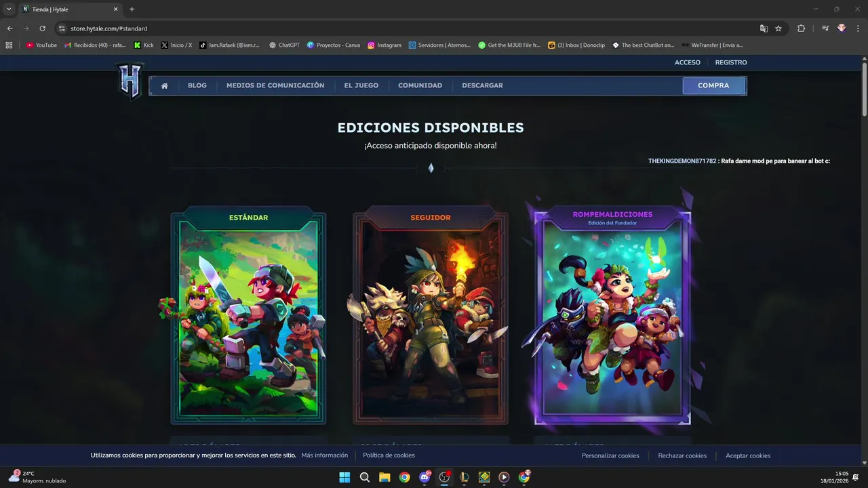
Task: Open Windows taskbar search
Action: pyautogui.click(x=364, y=477)
